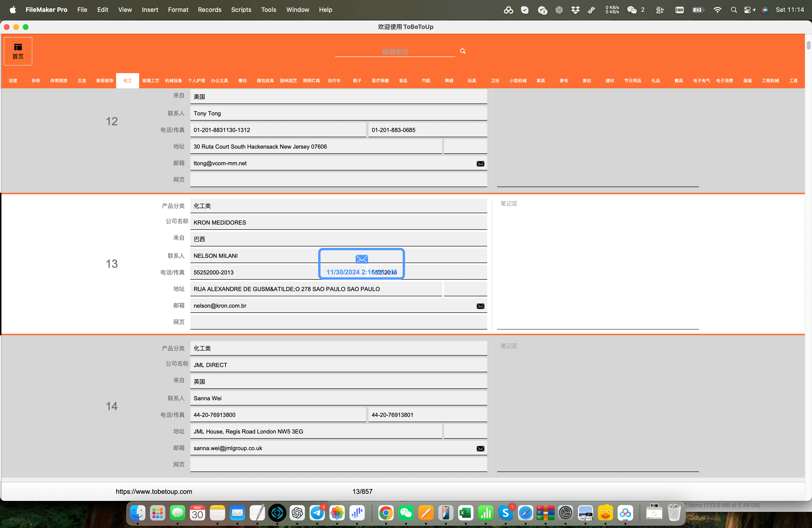Open Launchpad from the Dock

[x=158, y=513]
